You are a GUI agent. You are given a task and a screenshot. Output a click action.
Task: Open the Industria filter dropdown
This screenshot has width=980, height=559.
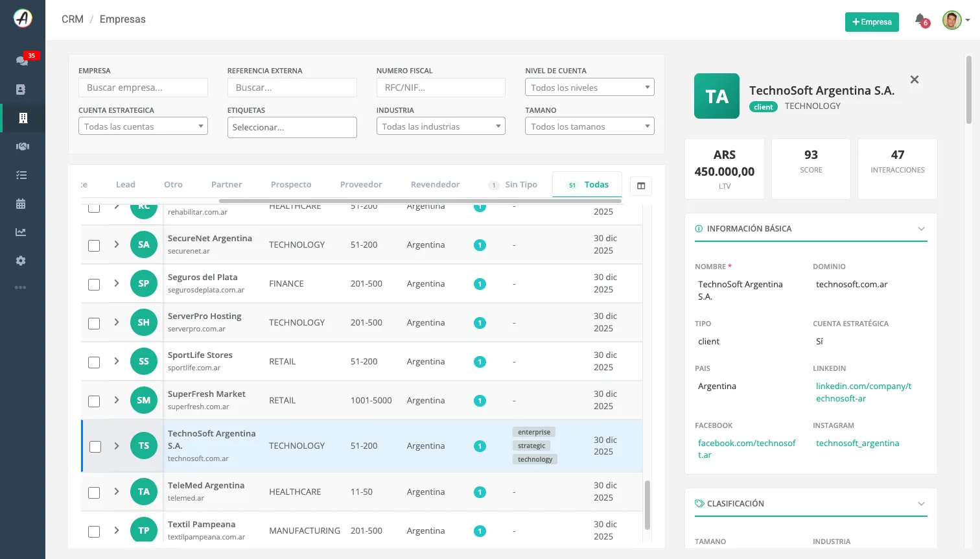coord(441,126)
